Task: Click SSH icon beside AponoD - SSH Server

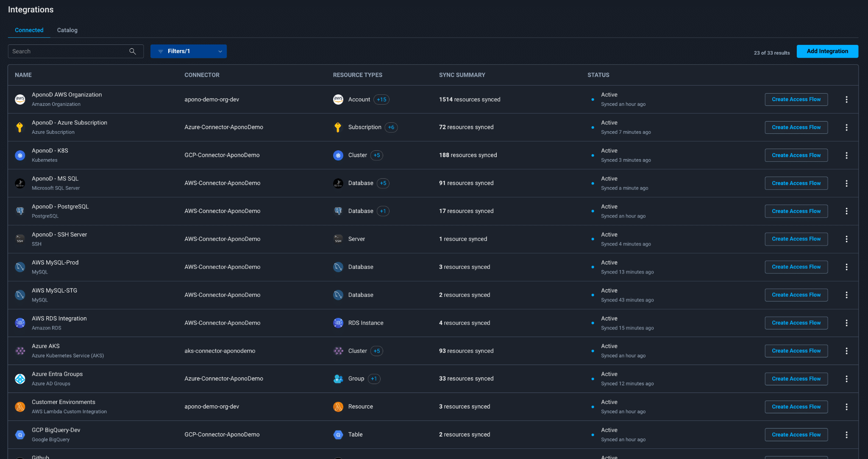Action: [20, 239]
